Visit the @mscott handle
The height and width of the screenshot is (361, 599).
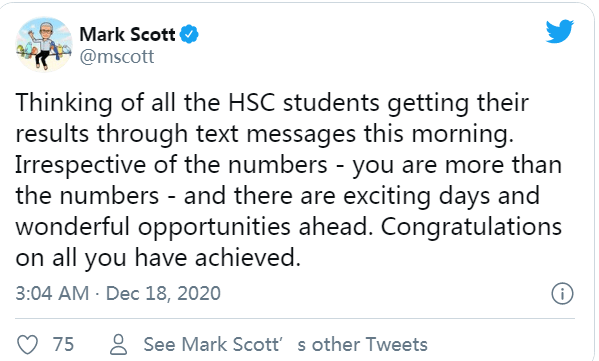(x=117, y=57)
